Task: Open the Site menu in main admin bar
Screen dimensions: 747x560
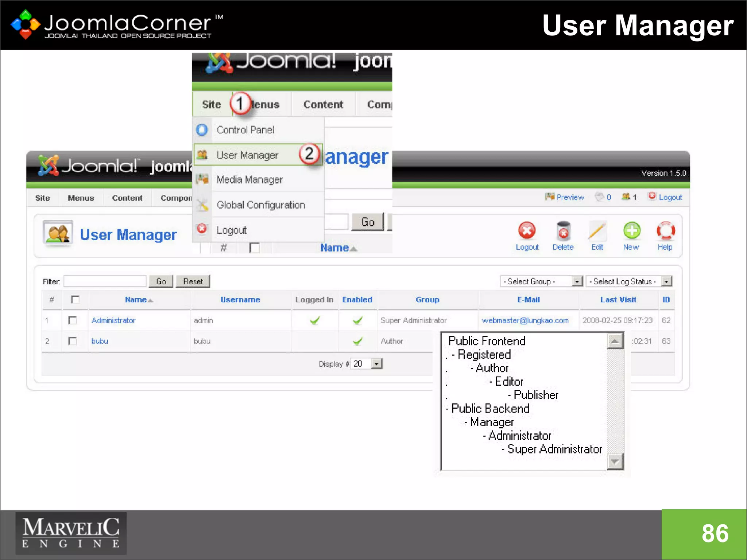Action: click(43, 198)
